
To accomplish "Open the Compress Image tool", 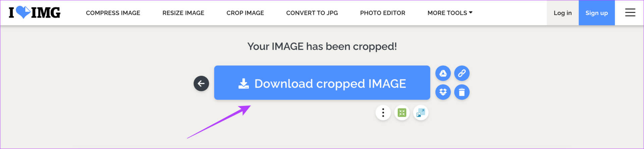I will pos(113,13).
